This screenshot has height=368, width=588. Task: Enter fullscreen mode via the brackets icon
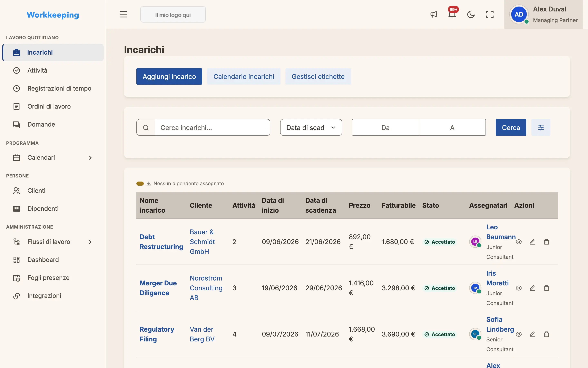pyautogui.click(x=490, y=14)
